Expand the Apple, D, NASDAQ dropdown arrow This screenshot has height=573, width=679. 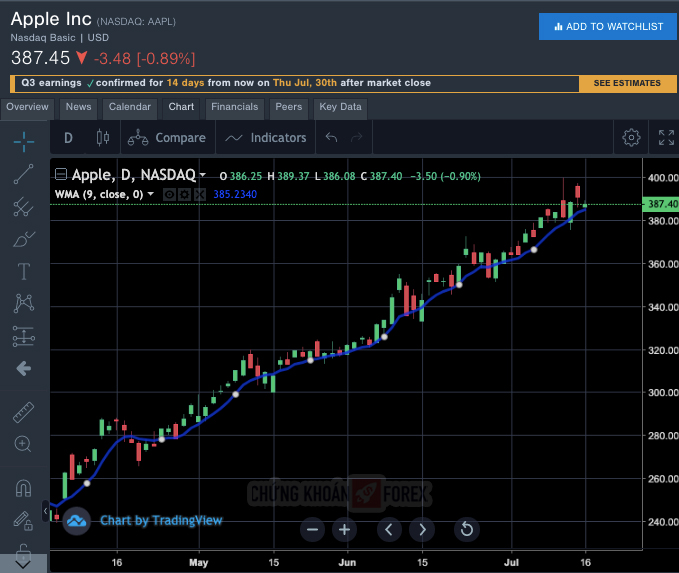click(x=202, y=175)
